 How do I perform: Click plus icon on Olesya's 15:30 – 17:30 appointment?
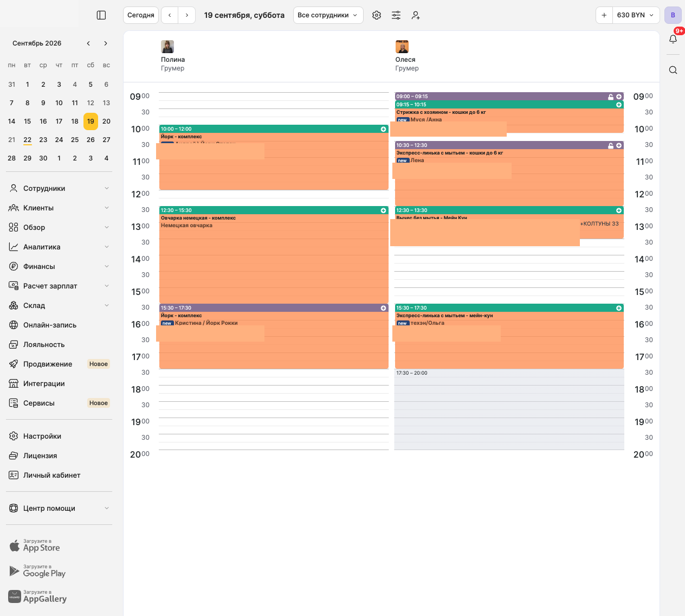(619, 308)
